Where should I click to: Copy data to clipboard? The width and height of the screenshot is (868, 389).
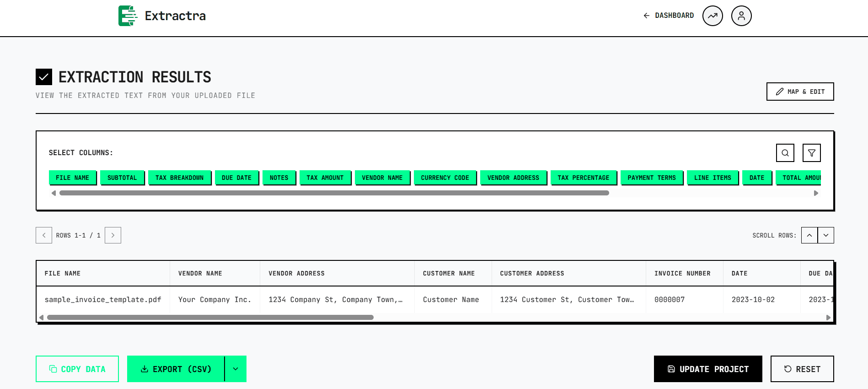tap(77, 369)
